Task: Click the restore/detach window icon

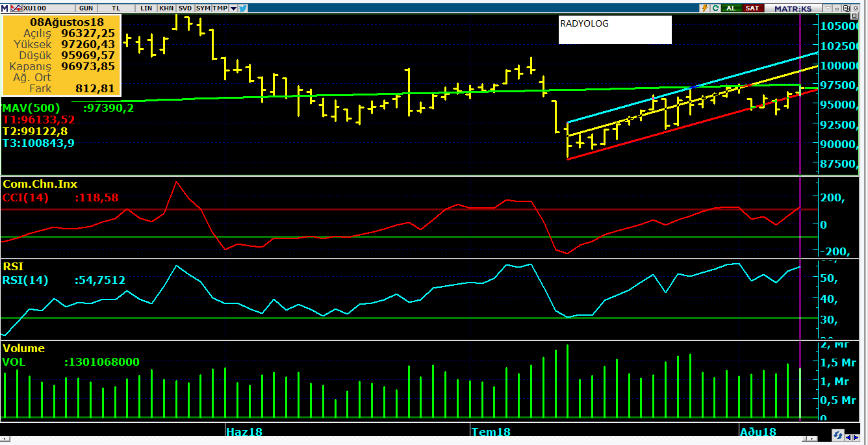Action: (846, 8)
